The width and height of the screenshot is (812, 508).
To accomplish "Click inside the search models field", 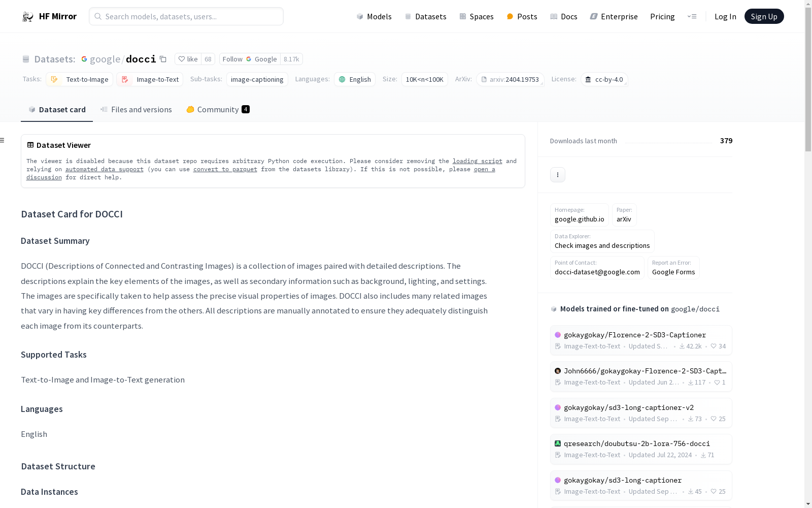I will pyautogui.click(x=186, y=16).
